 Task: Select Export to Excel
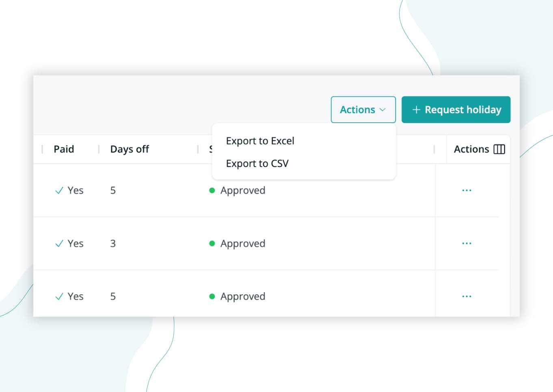260,141
